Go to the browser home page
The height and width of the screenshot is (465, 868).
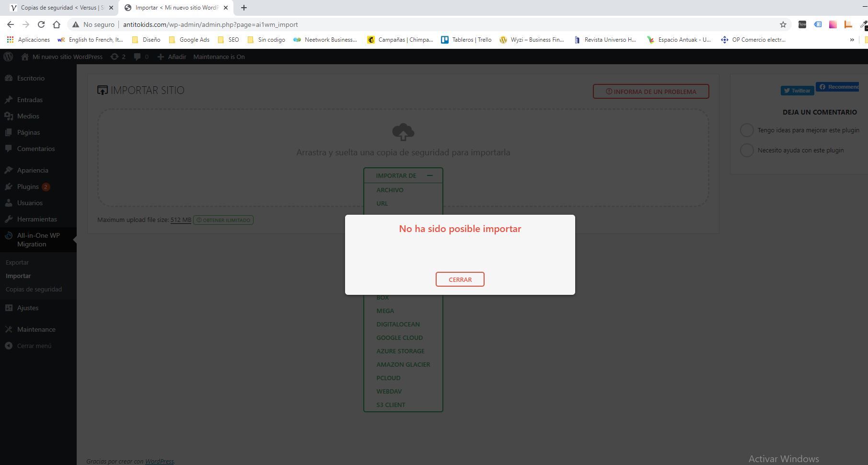click(57, 24)
